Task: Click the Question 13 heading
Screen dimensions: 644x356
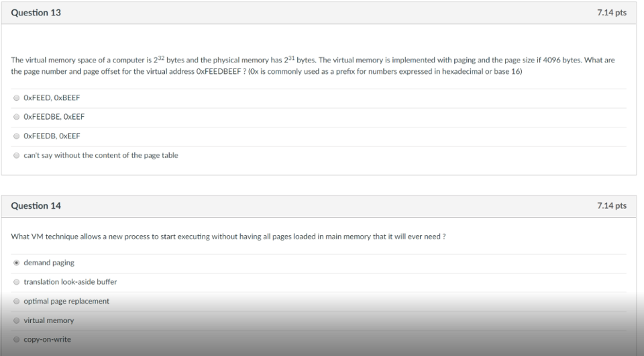Action: (x=36, y=13)
